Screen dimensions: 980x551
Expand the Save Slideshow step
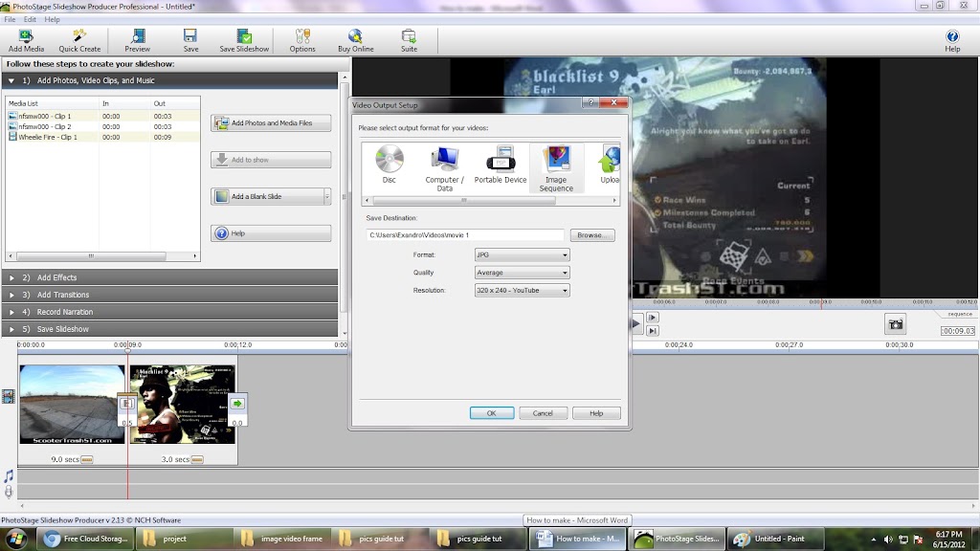click(x=170, y=329)
